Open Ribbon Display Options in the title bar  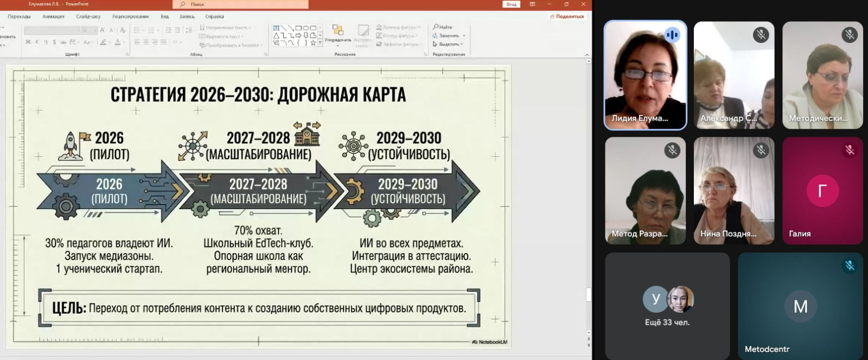tap(532, 4)
